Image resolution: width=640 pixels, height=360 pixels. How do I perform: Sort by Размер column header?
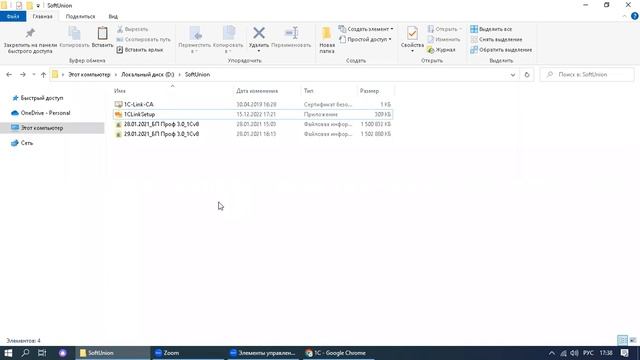[x=369, y=91]
